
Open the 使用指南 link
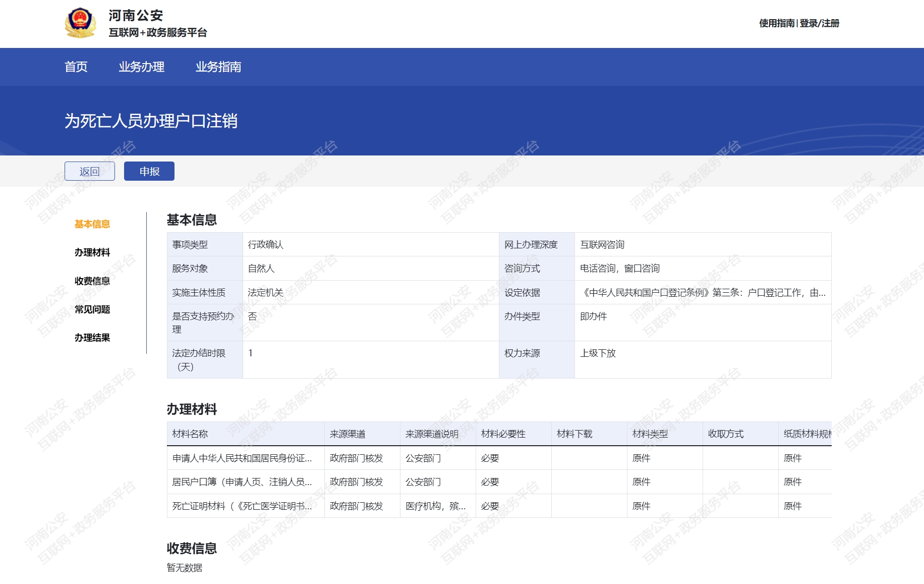(x=776, y=23)
